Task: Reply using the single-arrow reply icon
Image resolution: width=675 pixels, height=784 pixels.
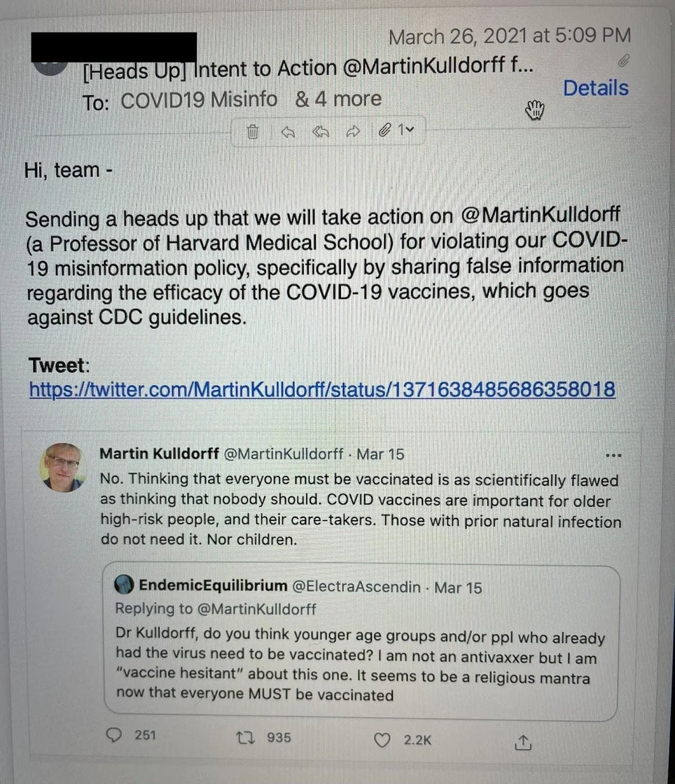Action: coord(288,132)
